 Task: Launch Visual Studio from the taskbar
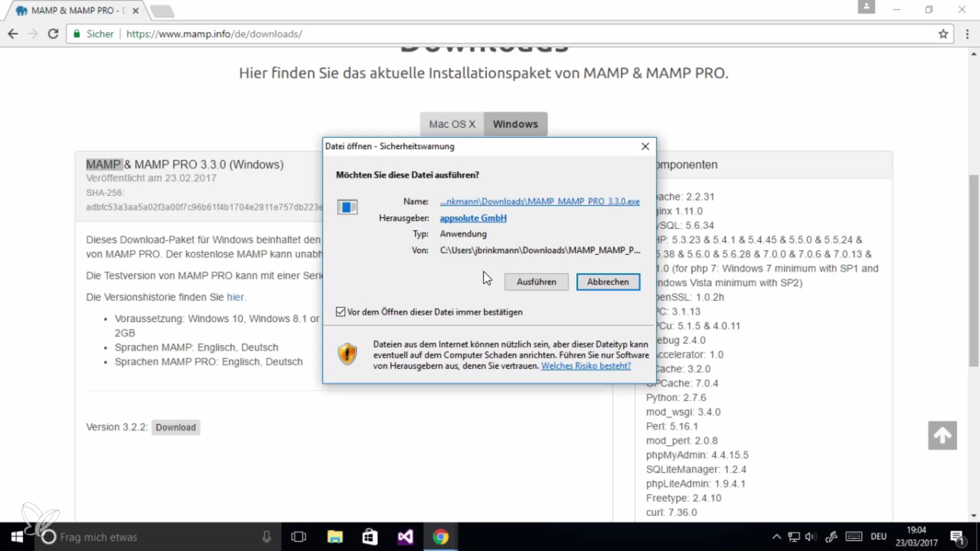(x=405, y=537)
